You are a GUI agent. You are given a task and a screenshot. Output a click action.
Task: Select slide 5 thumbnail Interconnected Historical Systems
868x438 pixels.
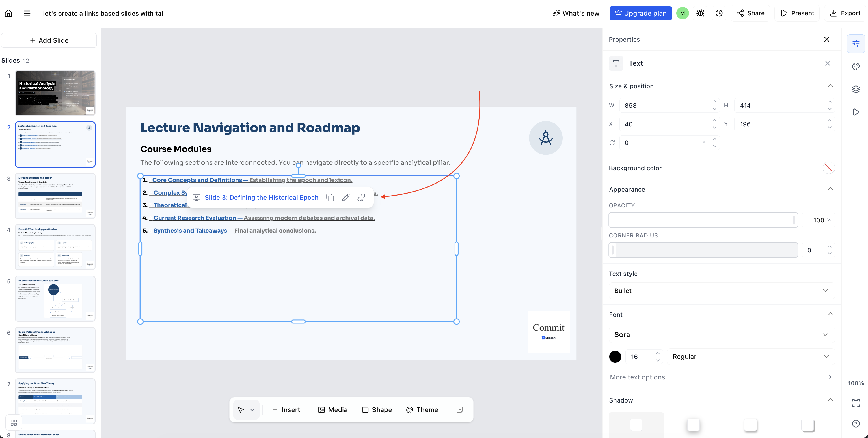[x=55, y=299]
